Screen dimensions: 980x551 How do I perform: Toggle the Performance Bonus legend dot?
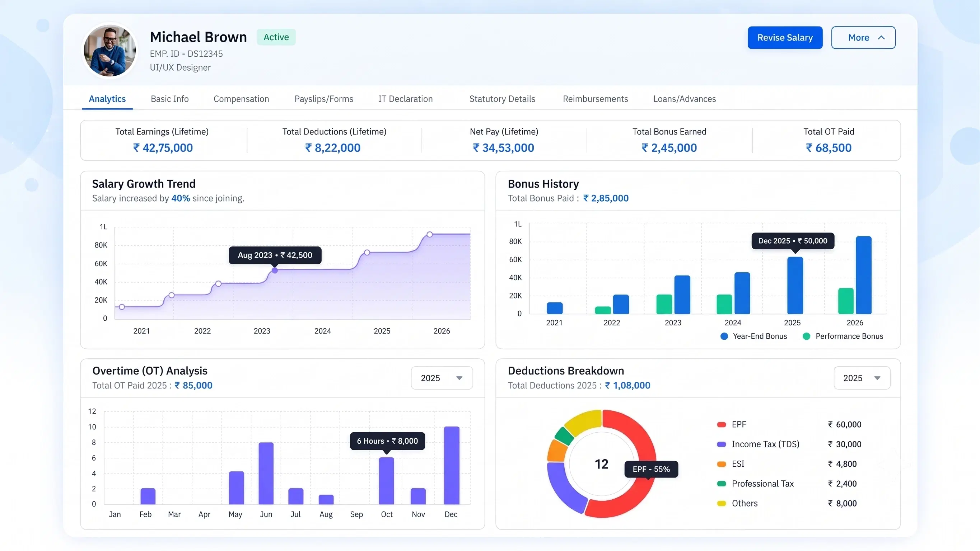[x=806, y=336]
